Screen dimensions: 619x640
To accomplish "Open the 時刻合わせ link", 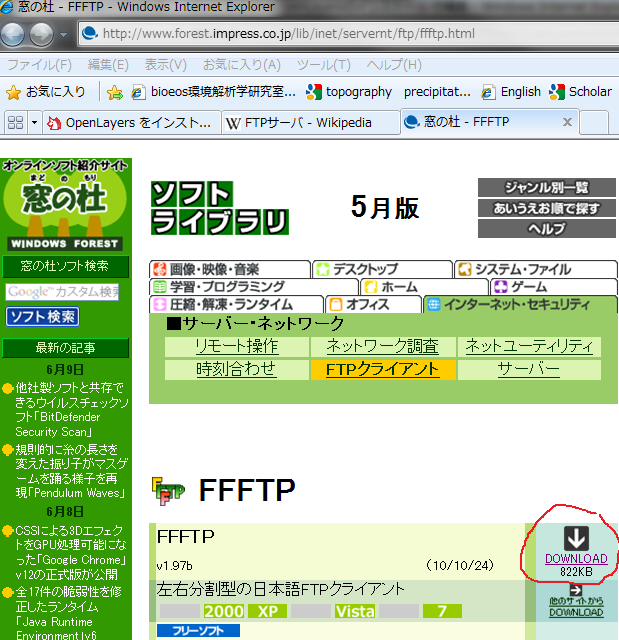I will pos(237,369).
